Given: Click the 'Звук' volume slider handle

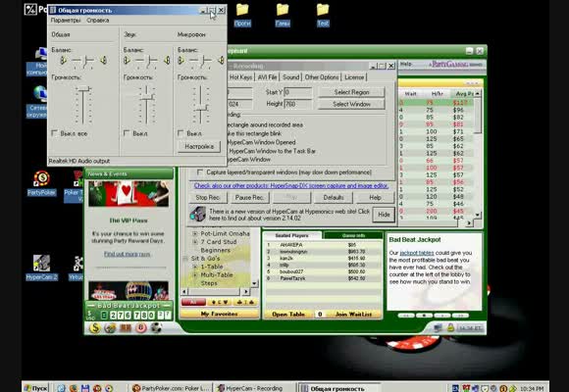Looking at the screenshot, I should (147, 97).
